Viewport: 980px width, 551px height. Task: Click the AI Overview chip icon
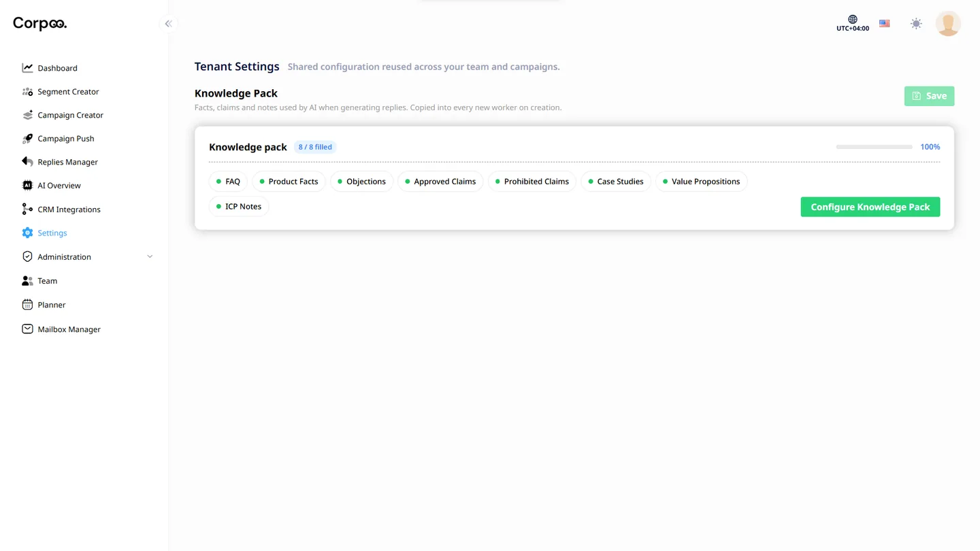tap(27, 186)
